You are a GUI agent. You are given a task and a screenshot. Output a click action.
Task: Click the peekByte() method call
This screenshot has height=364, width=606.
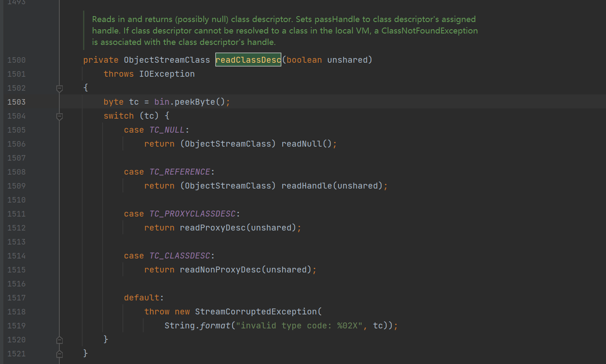point(200,102)
